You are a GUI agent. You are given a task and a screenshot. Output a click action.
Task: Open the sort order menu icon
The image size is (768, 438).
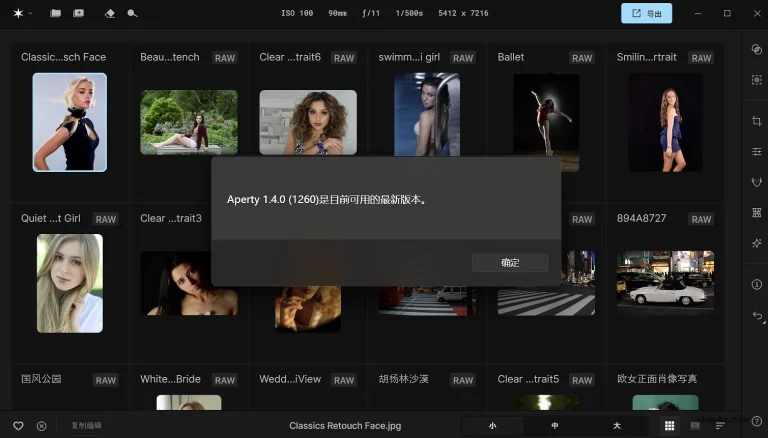(x=720, y=426)
